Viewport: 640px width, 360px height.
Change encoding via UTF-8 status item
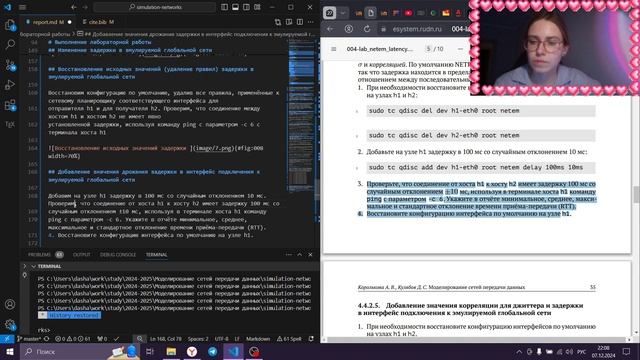[x=222, y=339]
